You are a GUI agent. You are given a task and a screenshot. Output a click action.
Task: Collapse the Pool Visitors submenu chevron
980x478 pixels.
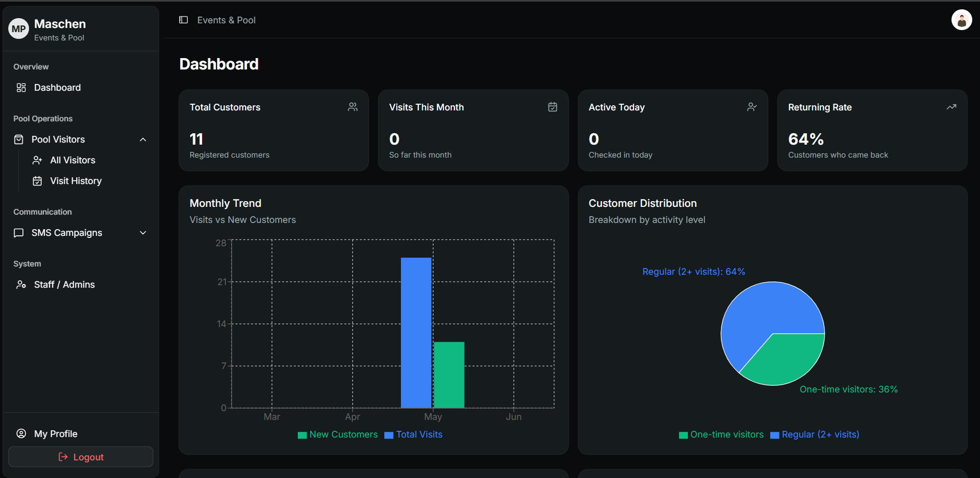[143, 139]
